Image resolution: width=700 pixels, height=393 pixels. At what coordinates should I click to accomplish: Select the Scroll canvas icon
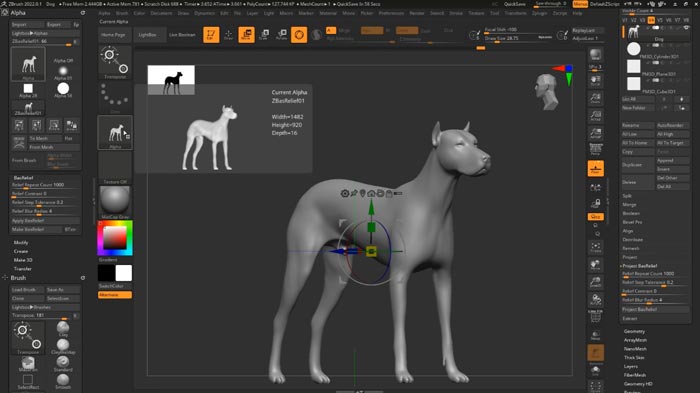point(595,81)
